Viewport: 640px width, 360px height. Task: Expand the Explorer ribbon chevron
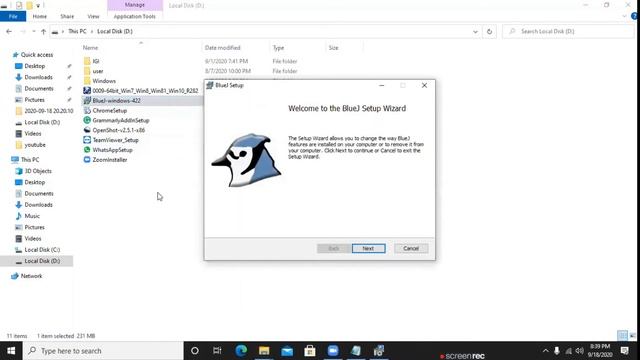624,16
